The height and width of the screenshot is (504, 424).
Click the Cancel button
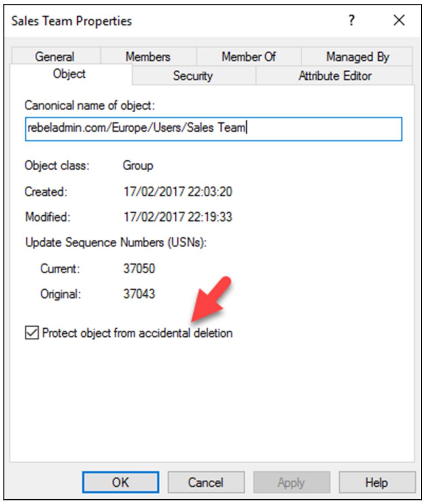pyautogui.click(x=206, y=482)
